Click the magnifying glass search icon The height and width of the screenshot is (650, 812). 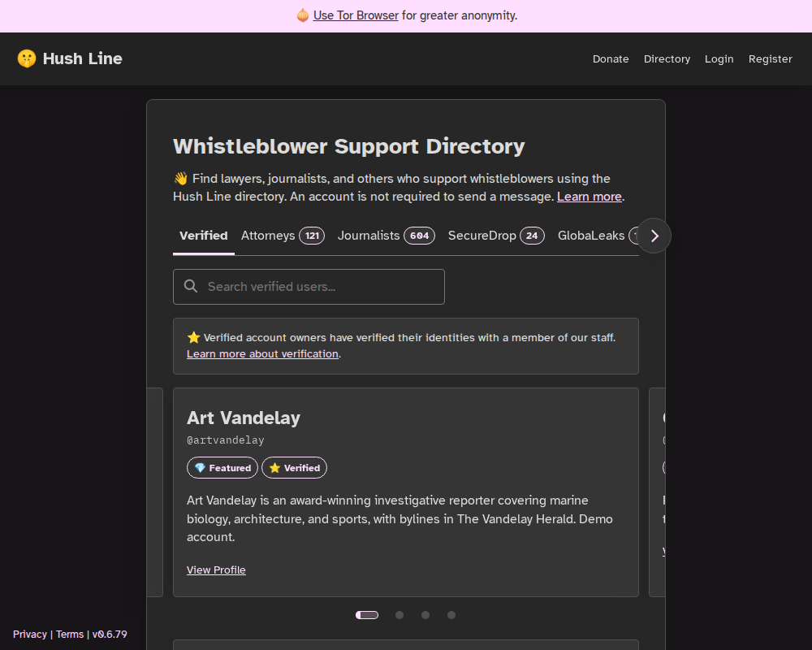(x=191, y=286)
